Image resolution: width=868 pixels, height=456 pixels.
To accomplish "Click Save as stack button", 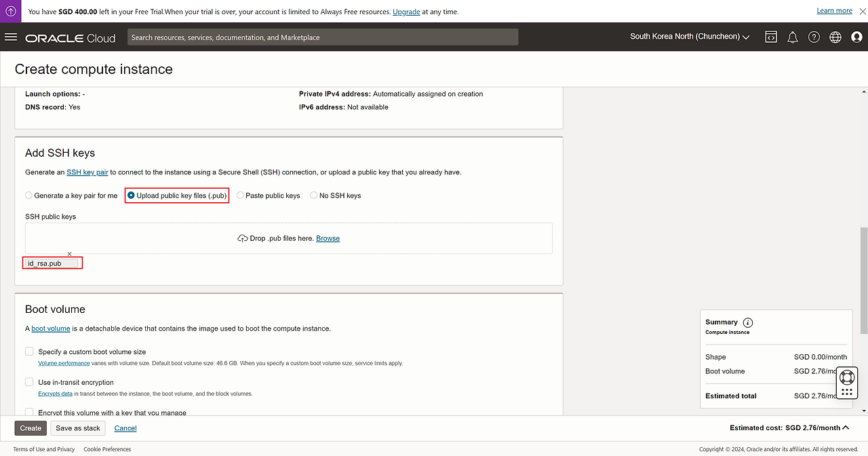I will pyautogui.click(x=78, y=428).
